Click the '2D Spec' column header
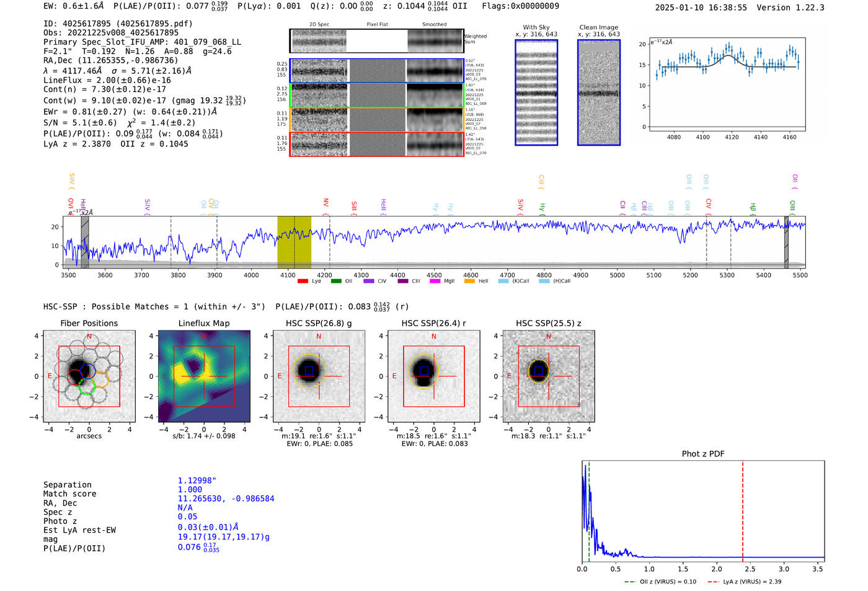The height and width of the screenshot is (591, 868). [x=319, y=25]
